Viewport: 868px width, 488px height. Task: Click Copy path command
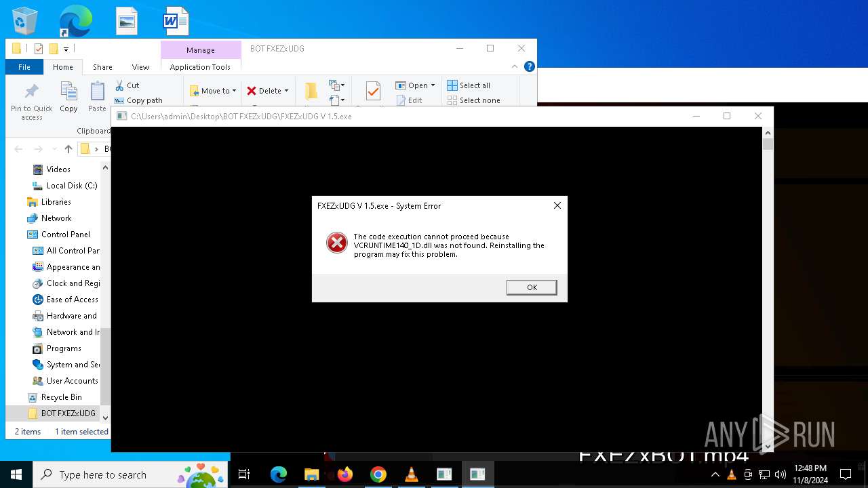(138, 100)
